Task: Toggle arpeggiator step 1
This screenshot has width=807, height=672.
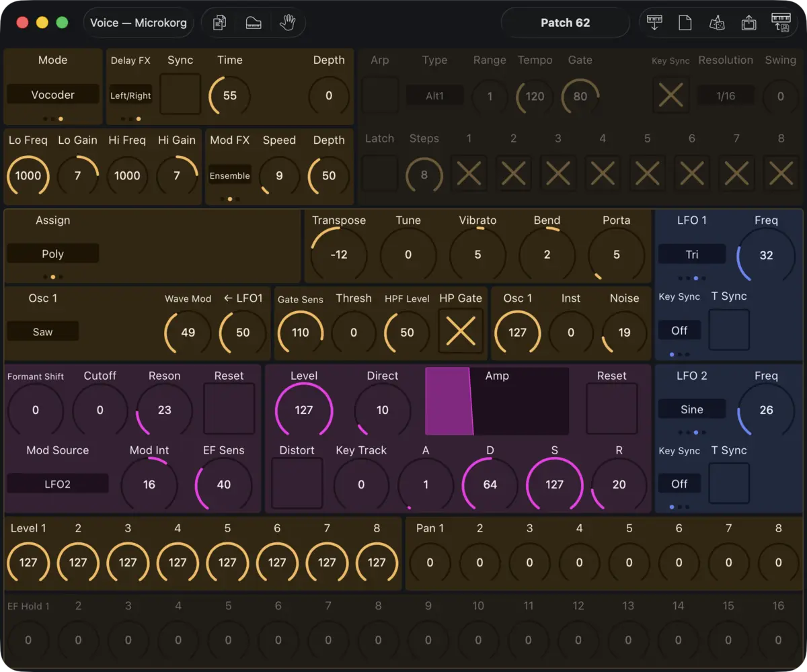Action: 469,174
